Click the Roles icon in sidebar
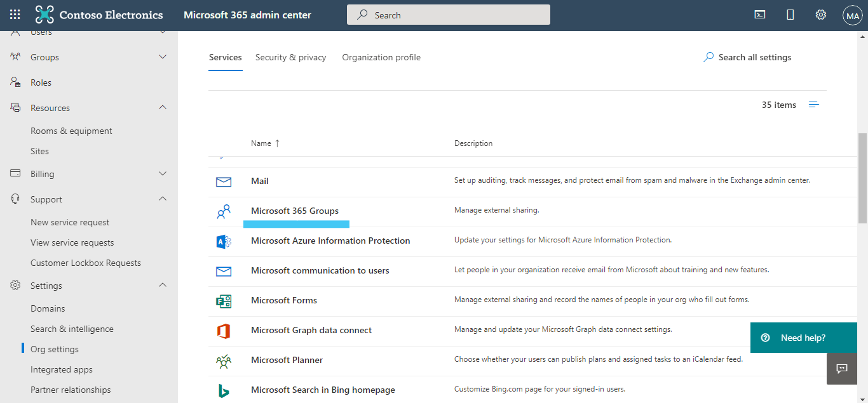 coord(15,83)
